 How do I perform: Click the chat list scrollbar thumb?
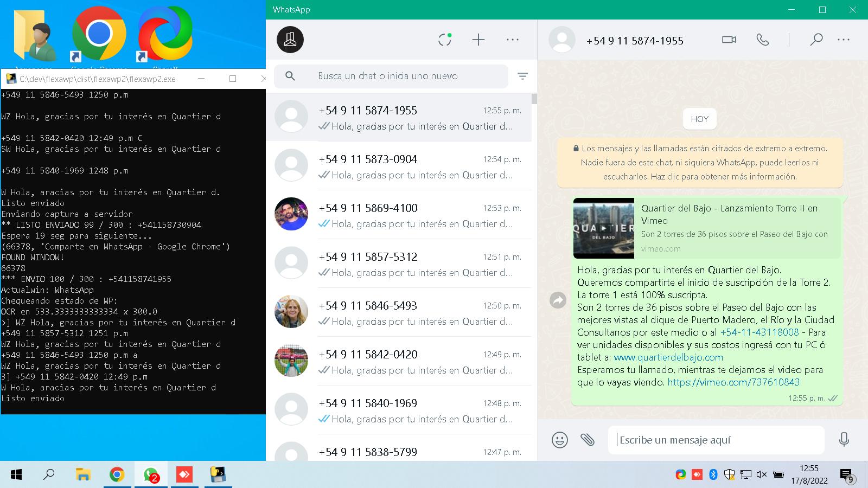coord(534,99)
